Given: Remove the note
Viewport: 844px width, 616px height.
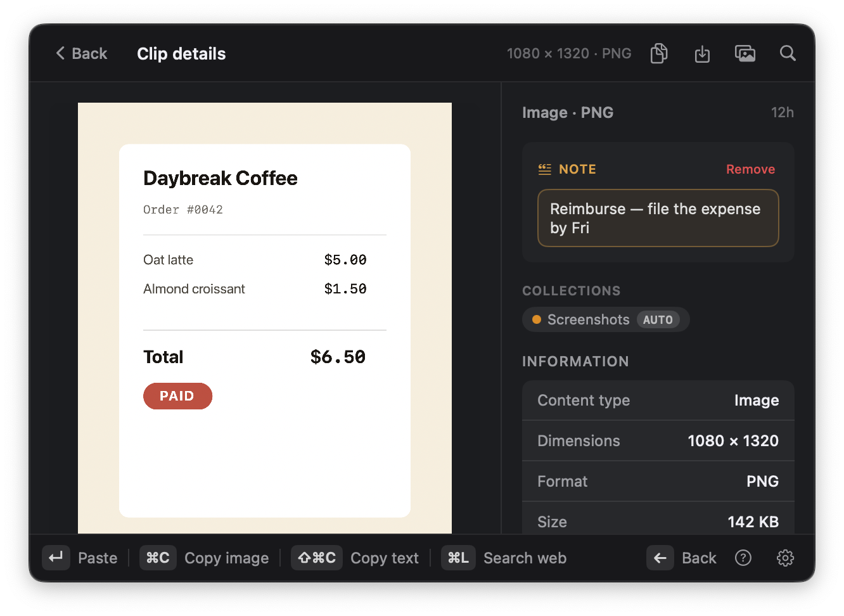Looking at the screenshot, I should click(x=750, y=169).
